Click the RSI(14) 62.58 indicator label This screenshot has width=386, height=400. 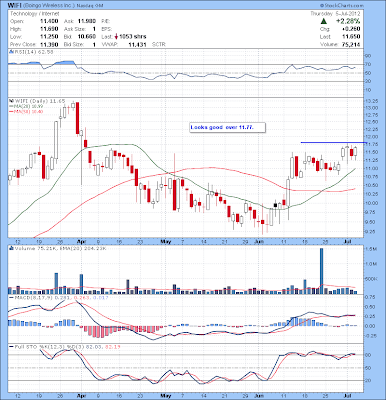pyautogui.click(x=33, y=52)
